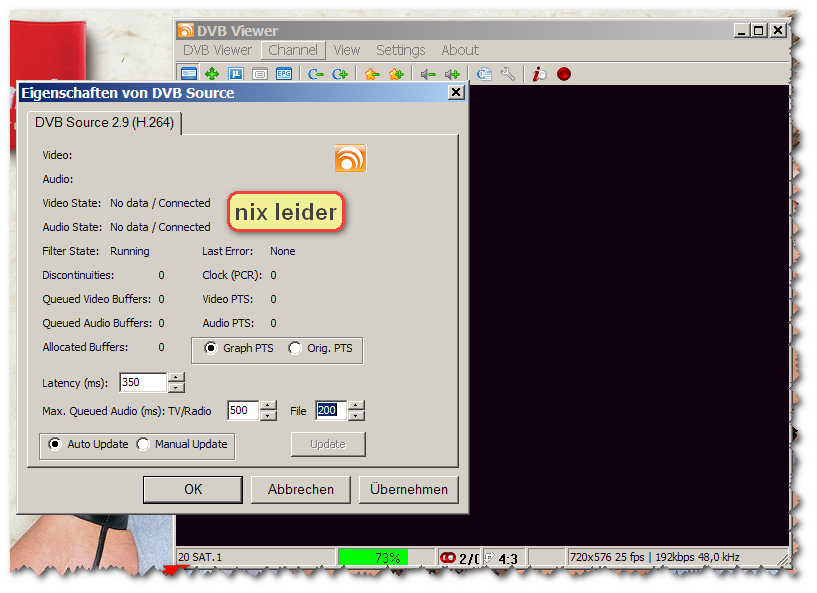Click the OK button
817x593 pixels.
(193, 489)
